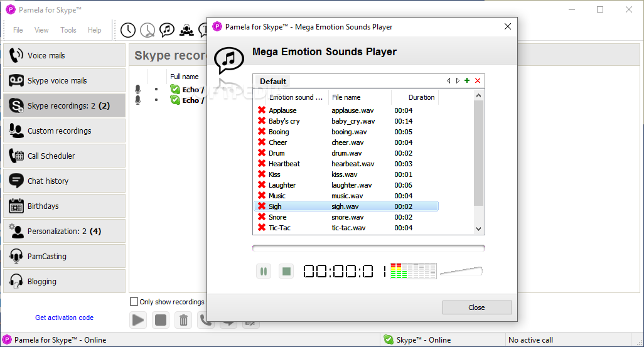Click No active call status text
644x347 pixels.
[x=530, y=339]
